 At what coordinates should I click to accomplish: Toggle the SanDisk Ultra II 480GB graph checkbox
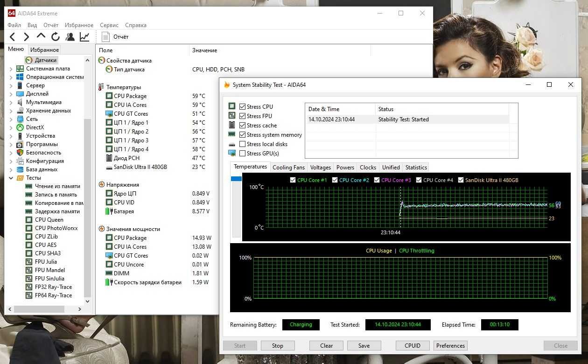461,180
